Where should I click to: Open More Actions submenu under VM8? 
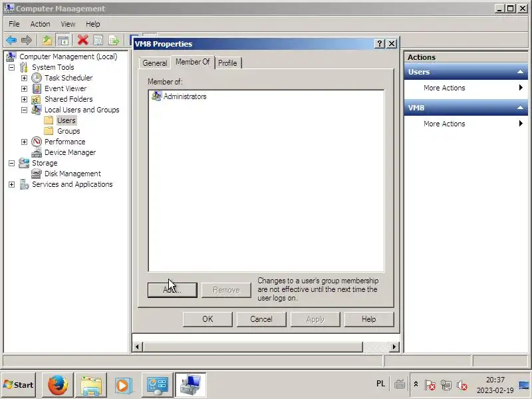click(466, 124)
